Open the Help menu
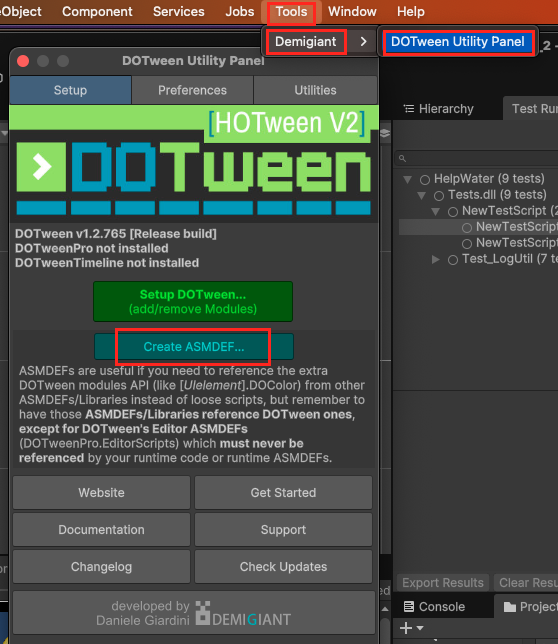This screenshot has width=558, height=644. point(411,12)
